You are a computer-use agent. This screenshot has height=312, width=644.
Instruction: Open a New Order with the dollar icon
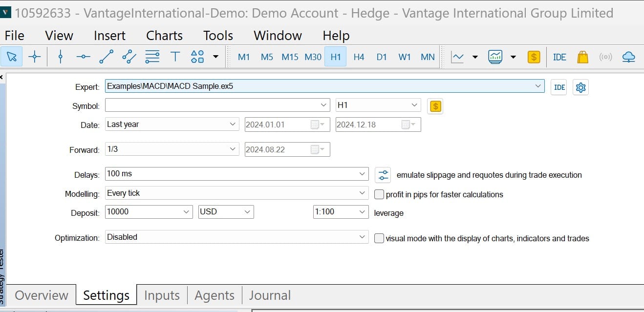[534, 57]
